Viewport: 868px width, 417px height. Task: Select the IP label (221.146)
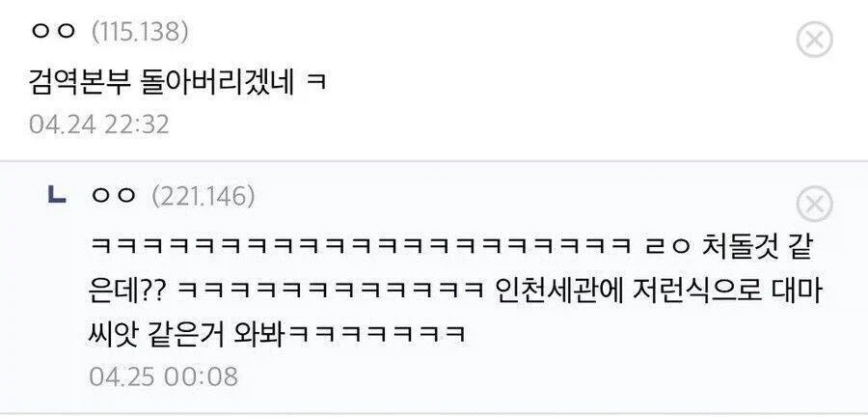[x=203, y=196]
